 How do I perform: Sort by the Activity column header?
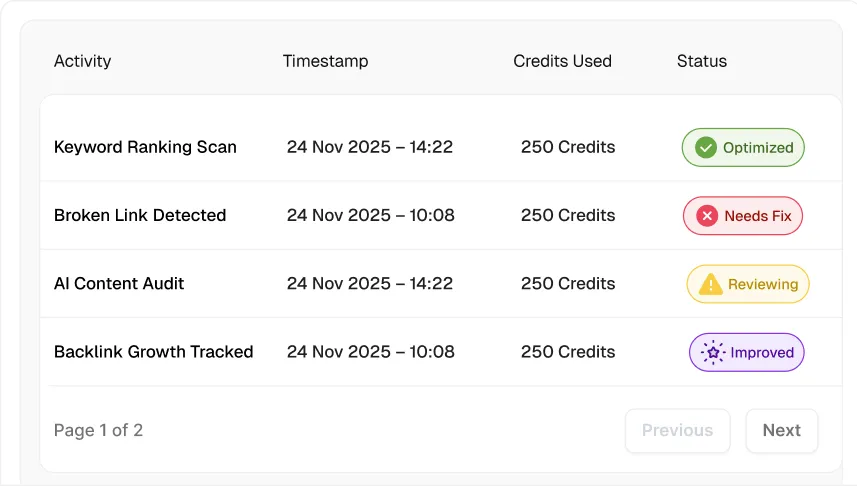click(x=83, y=61)
